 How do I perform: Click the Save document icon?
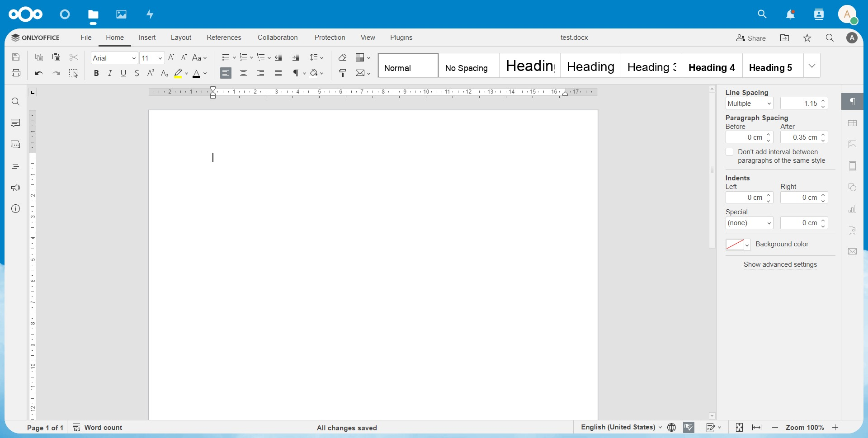click(x=16, y=57)
